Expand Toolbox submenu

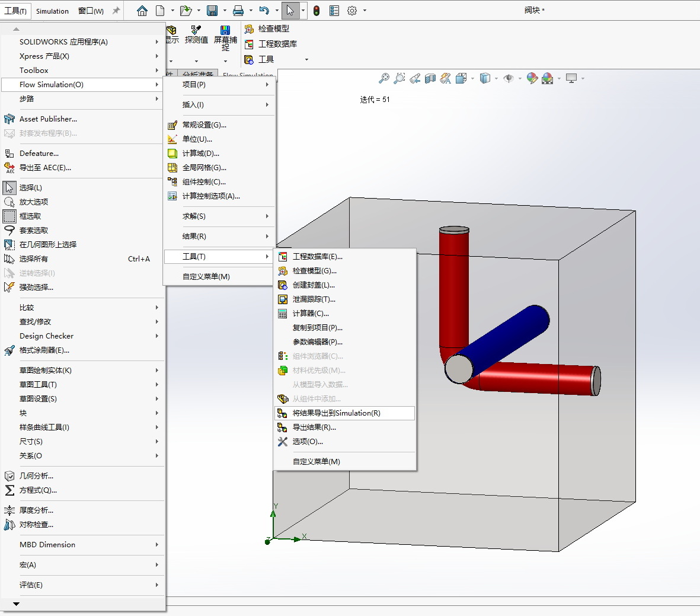click(82, 71)
